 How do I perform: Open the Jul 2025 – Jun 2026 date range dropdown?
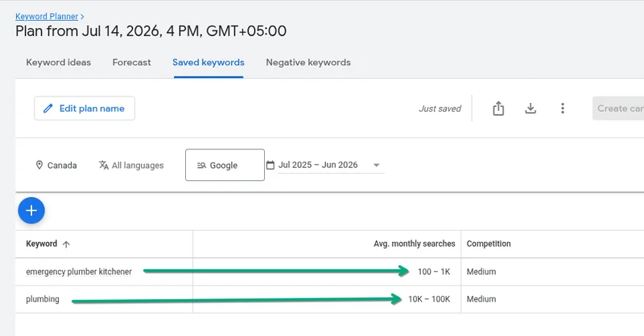pyautogui.click(x=324, y=165)
